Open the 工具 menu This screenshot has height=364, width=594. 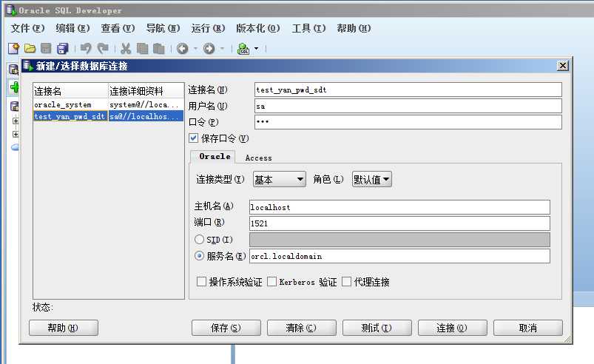tap(308, 28)
